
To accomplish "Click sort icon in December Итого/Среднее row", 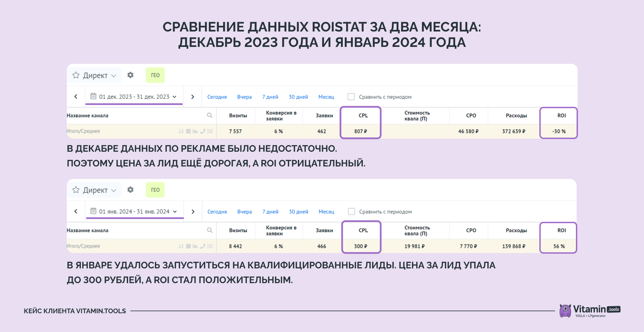I will [x=181, y=131].
